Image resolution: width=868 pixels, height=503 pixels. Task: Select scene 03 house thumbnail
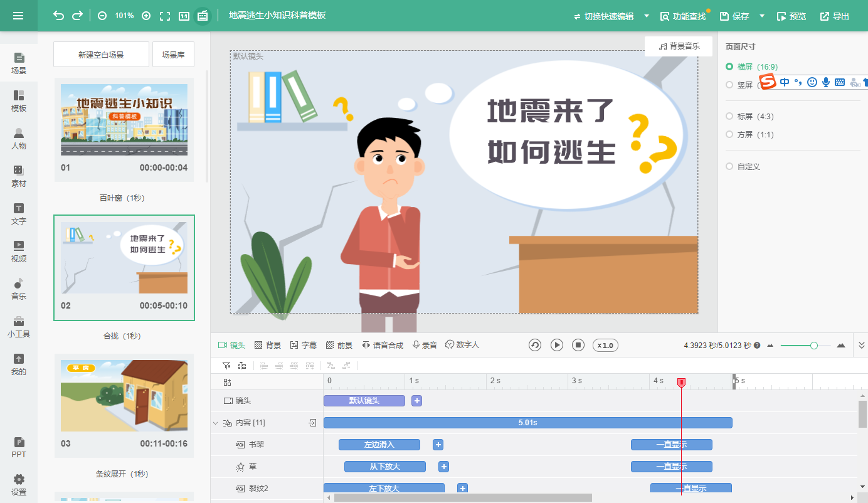tap(124, 396)
